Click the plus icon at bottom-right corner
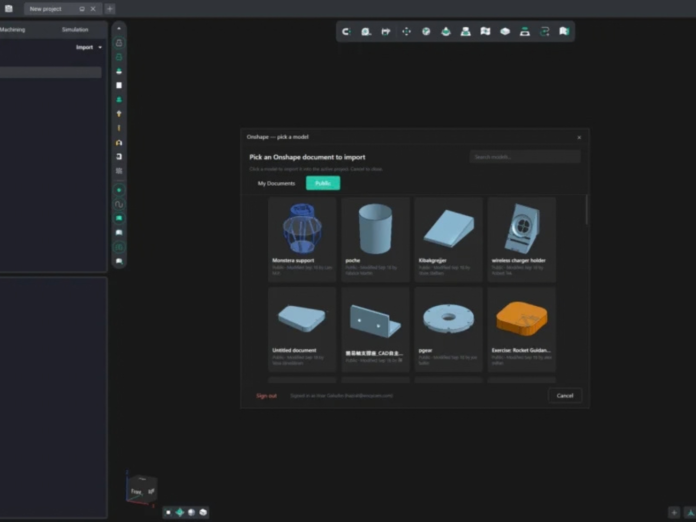 674,513
